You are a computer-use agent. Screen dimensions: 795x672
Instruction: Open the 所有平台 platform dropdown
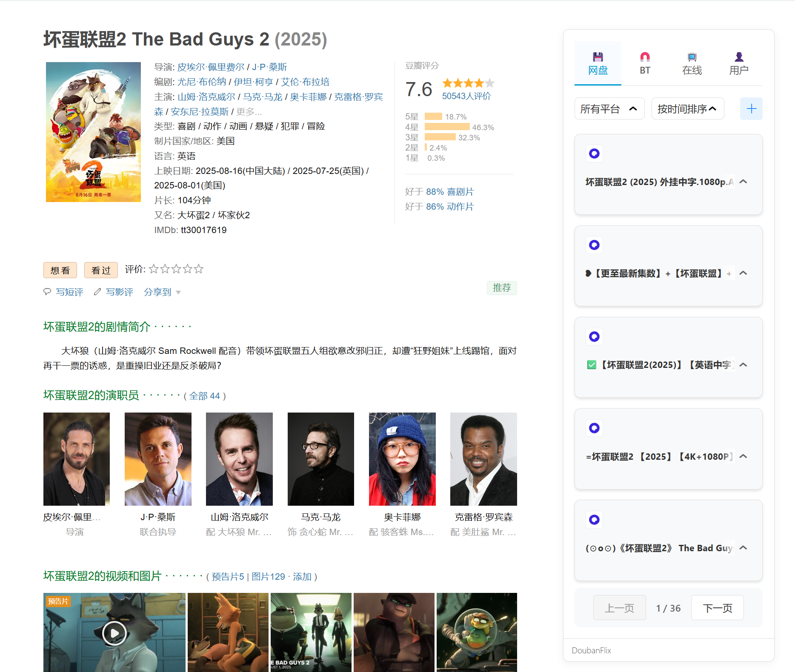point(609,108)
